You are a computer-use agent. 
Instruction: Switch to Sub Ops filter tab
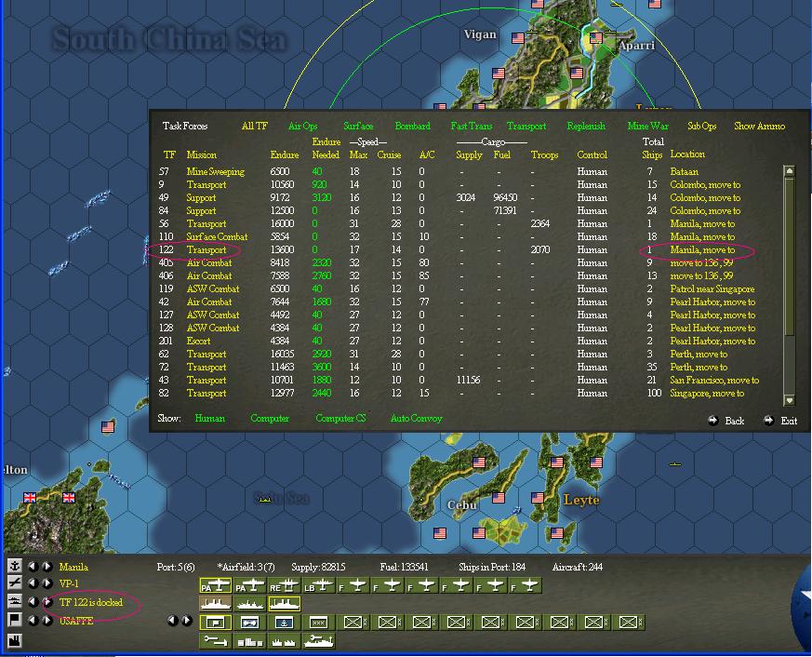click(701, 126)
